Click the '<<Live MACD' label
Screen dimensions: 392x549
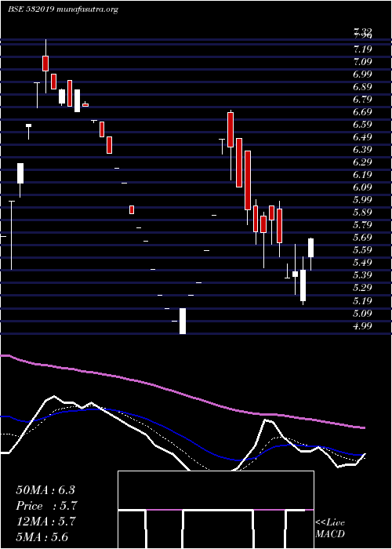pyautogui.click(x=330, y=529)
